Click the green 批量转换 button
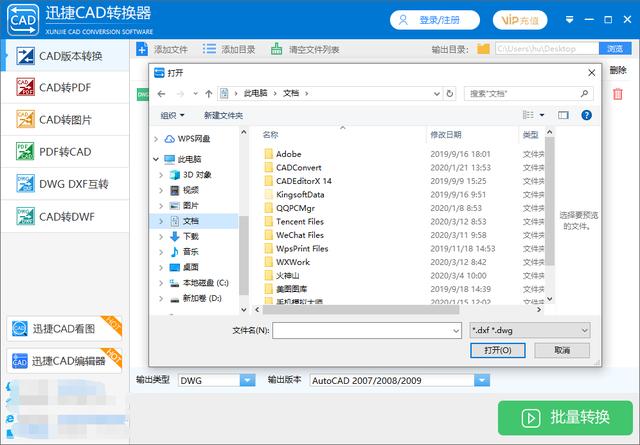 click(565, 418)
